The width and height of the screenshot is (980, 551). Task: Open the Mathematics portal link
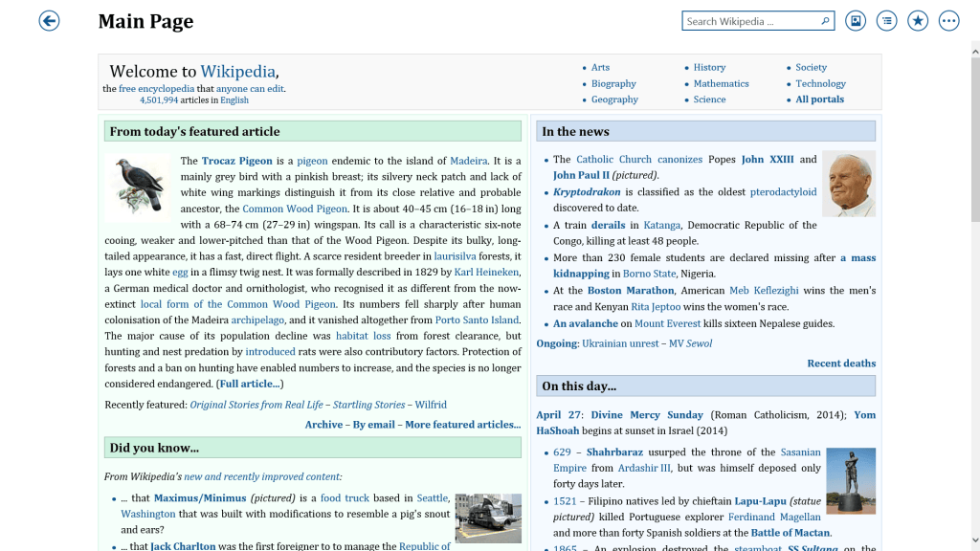point(721,83)
